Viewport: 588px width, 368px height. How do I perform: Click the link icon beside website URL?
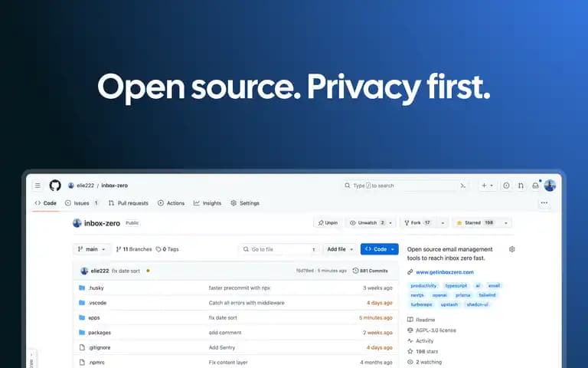[410, 272]
